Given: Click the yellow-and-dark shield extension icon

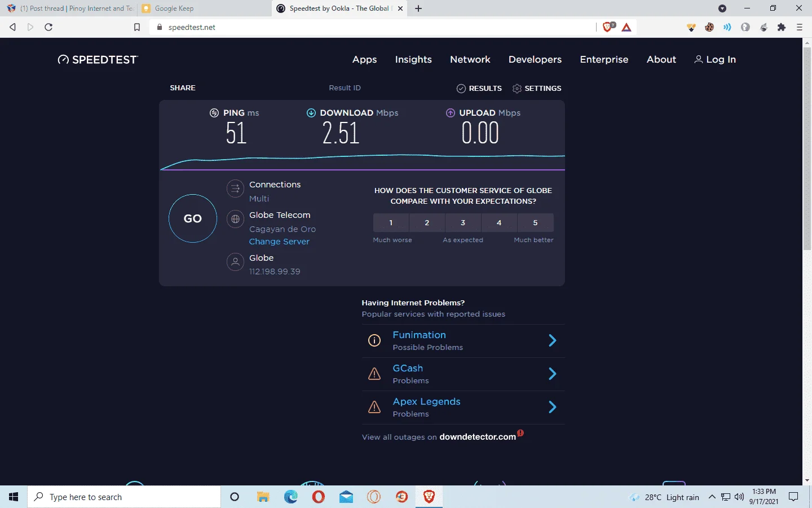Looking at the screenshot, I should (x=691, y=27).
